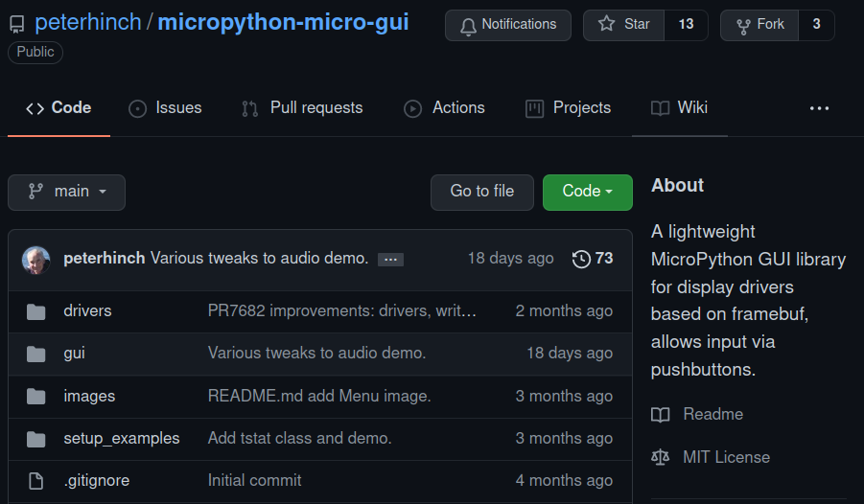Open the peterhinch owner profile link

coord(88,23)
